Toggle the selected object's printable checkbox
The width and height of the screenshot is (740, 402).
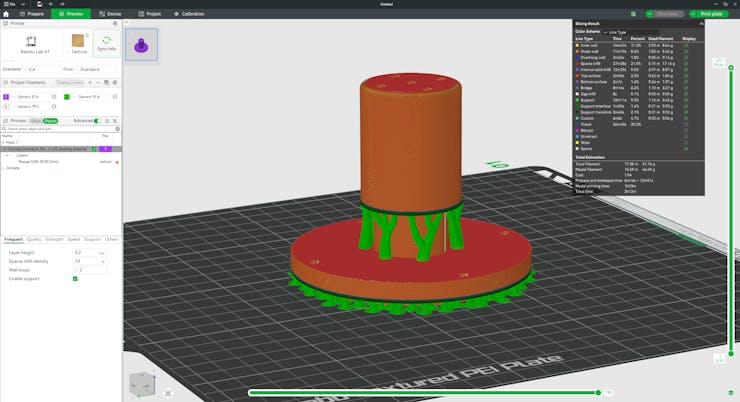click(94, 149)
